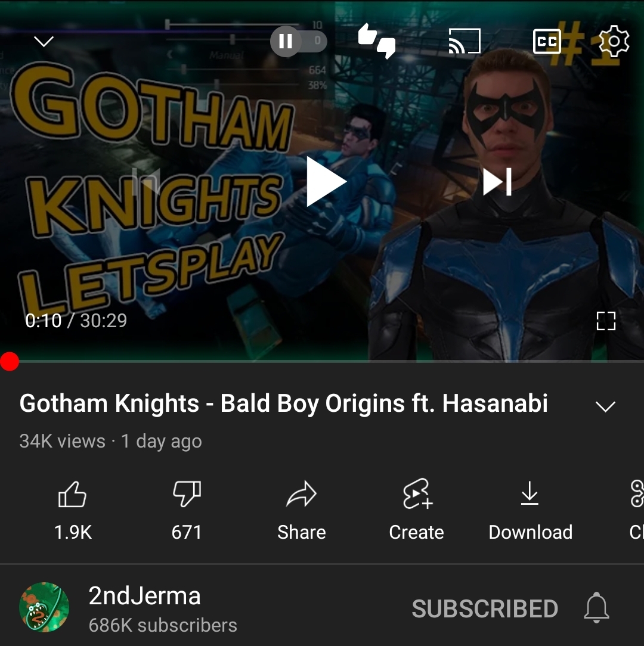This screenshot has height=646, width=644.
Task: Click the SUBSCRIBED button
Action: tap(485, 608)
